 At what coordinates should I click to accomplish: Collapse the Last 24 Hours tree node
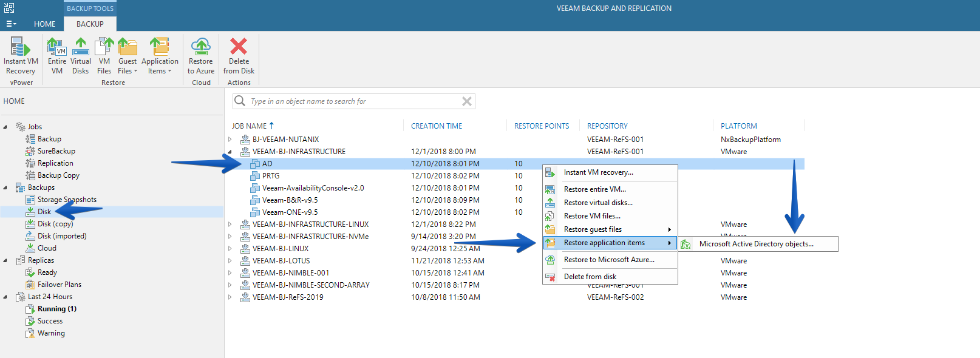pyautogui.click(x=5, y=297)
